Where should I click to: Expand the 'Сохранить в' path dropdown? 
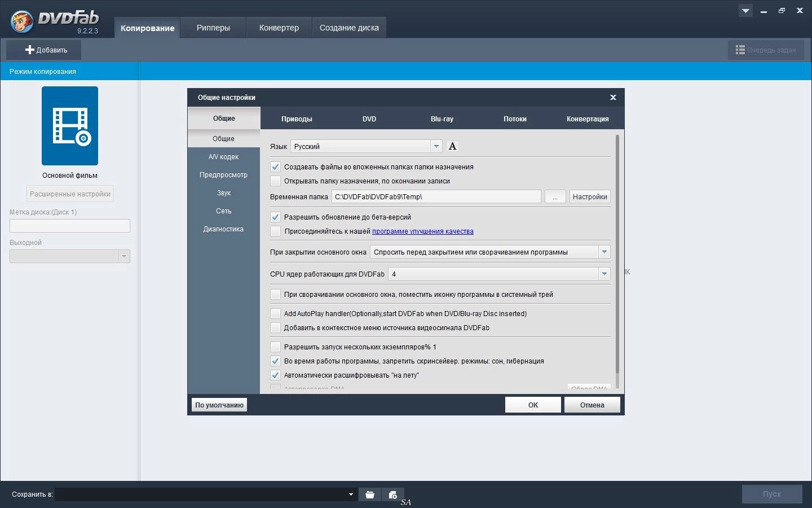[x=351, y=494]
